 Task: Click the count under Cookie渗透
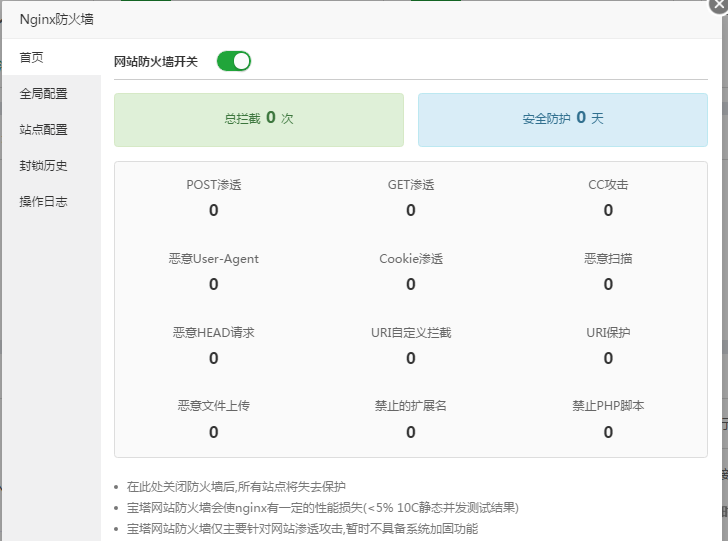click(x=411, y=284)
